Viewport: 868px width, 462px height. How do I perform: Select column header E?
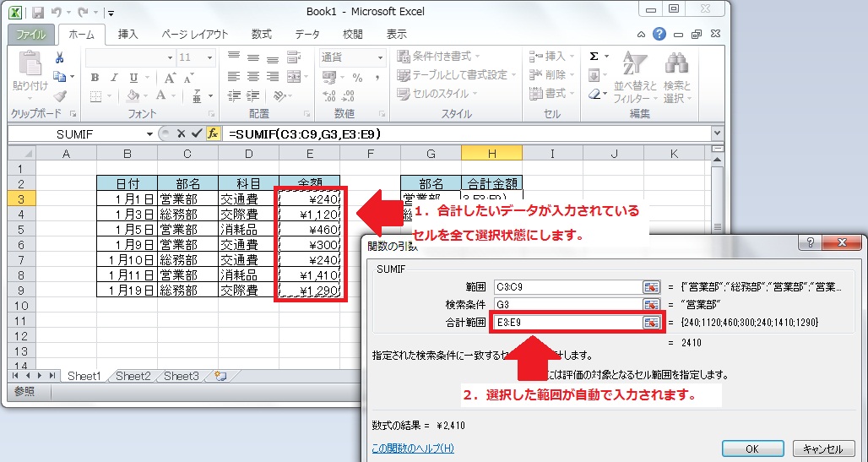pos(309,154)
